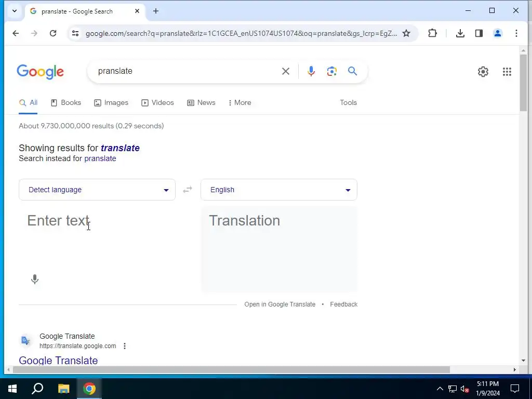Open the Windows notification center
The height and width of the screenshot is (399, 532).
pyautogui.click(x=515, y=389)
